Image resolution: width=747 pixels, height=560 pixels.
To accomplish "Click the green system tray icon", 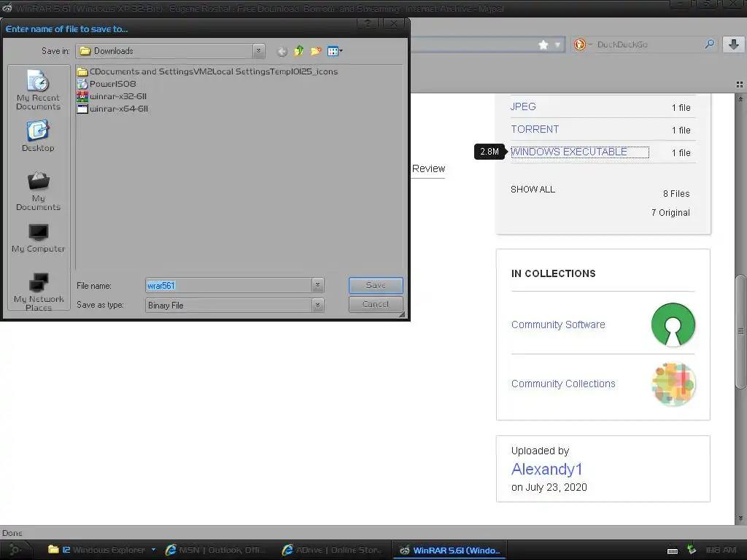I will (x=692, y=549).
